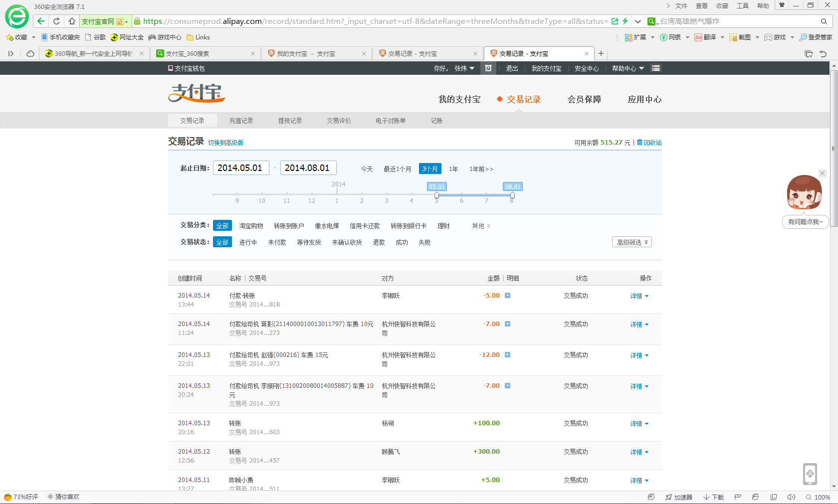
Task: Filter transaction category by 淘宝购物
Action: pyautogui.click(x=251, y=226)
